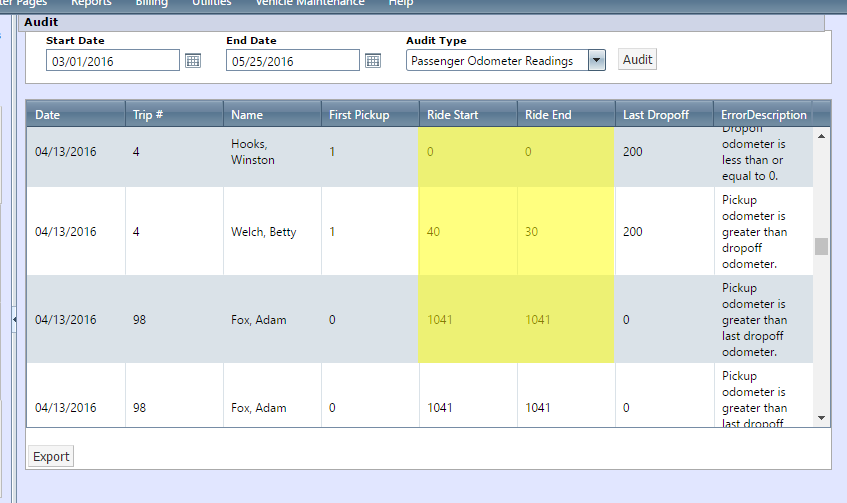Image resolution: width=847 pixels, height=503 pixels.
Task: Select the highlighted Ride Start 1041 cell
Action: pyautogui.click(x=468, y=319)
